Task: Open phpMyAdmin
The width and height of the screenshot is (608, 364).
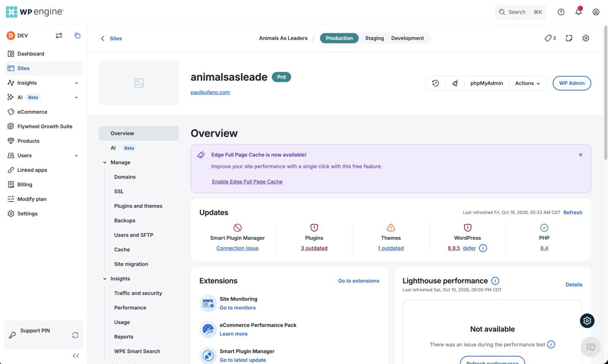Action: click(x=486, y=83)
